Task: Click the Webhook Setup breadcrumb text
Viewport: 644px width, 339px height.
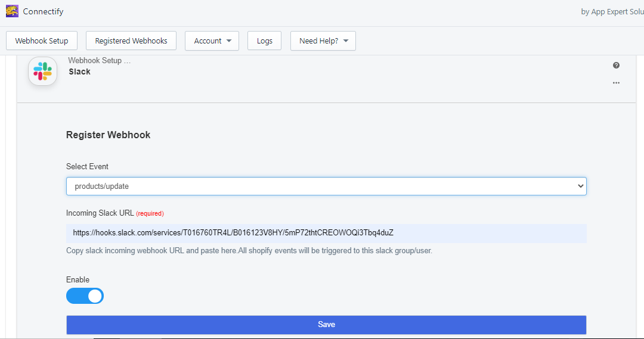Action: pos(100,60)
